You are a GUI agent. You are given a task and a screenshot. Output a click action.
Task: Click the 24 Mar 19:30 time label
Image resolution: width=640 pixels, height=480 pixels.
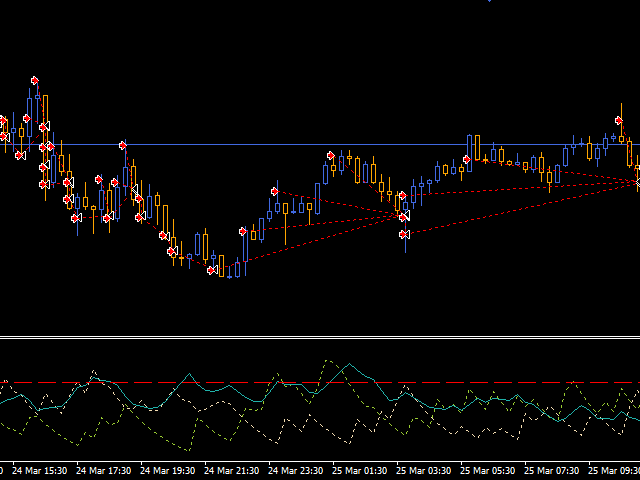(x=171, y=470)
